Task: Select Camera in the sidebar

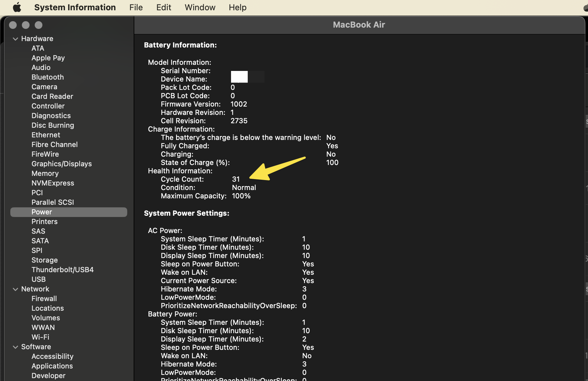Action: click(x=44, y=87)
